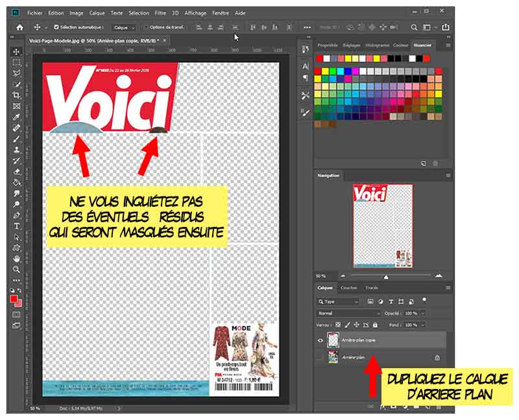Switch to the Histogramme tab
This screenshot has width=519, height=420.
coord(377,45)
